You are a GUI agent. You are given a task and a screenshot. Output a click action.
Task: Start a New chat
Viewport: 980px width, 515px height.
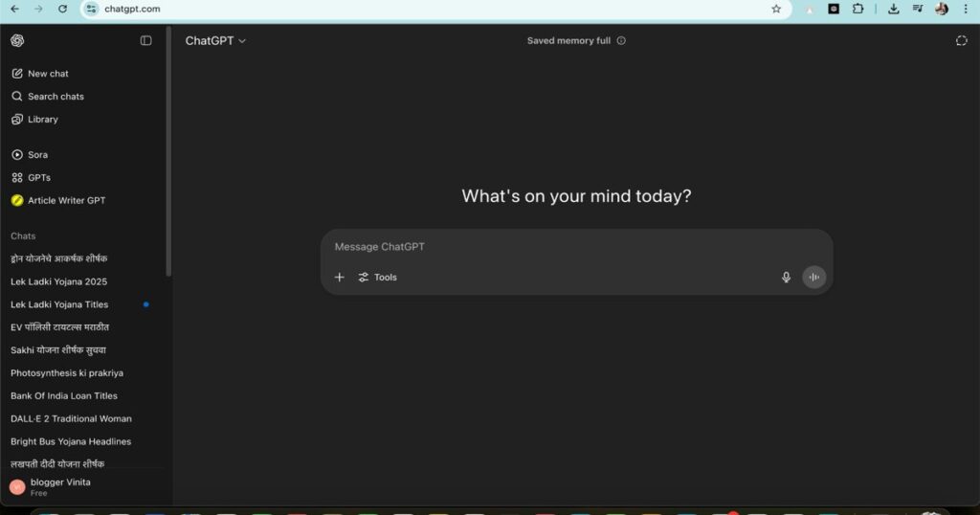[x=40, y=73]
